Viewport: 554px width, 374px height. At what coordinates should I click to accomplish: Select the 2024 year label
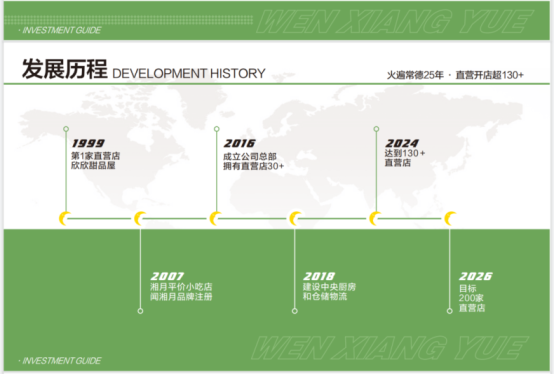(x=402, y=143)
